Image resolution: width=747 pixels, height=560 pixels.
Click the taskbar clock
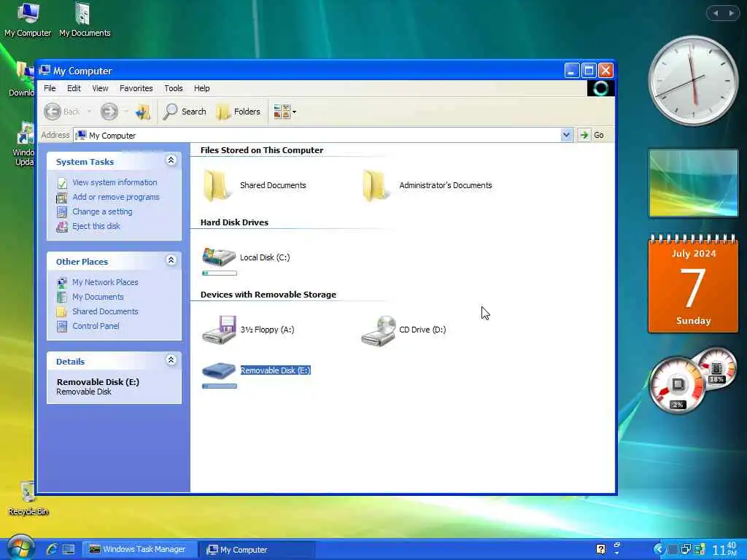pos(725,549)
